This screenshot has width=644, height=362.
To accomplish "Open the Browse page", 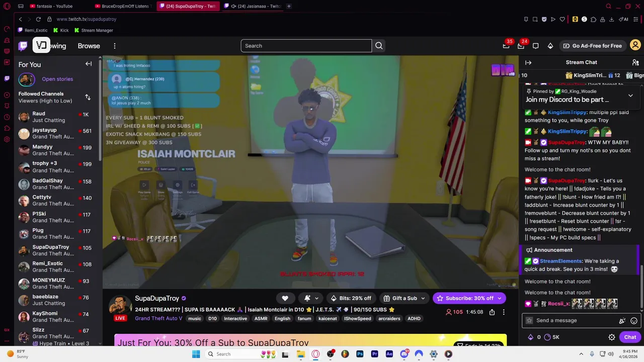I will (x=89, y=46).
